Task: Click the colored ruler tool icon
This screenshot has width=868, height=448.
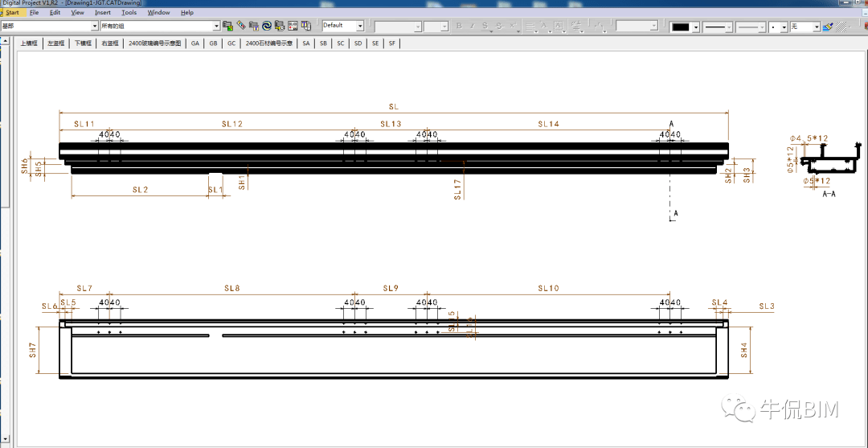Action: 241,26
